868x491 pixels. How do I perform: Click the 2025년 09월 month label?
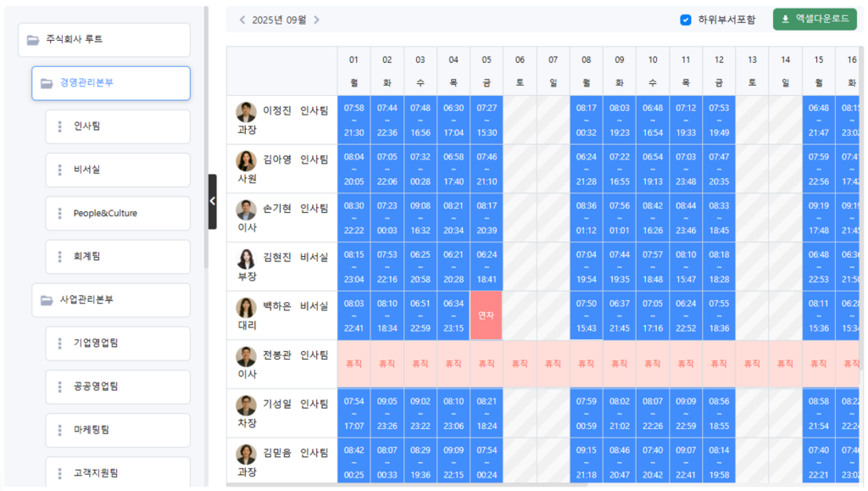[x=279, y=20]
